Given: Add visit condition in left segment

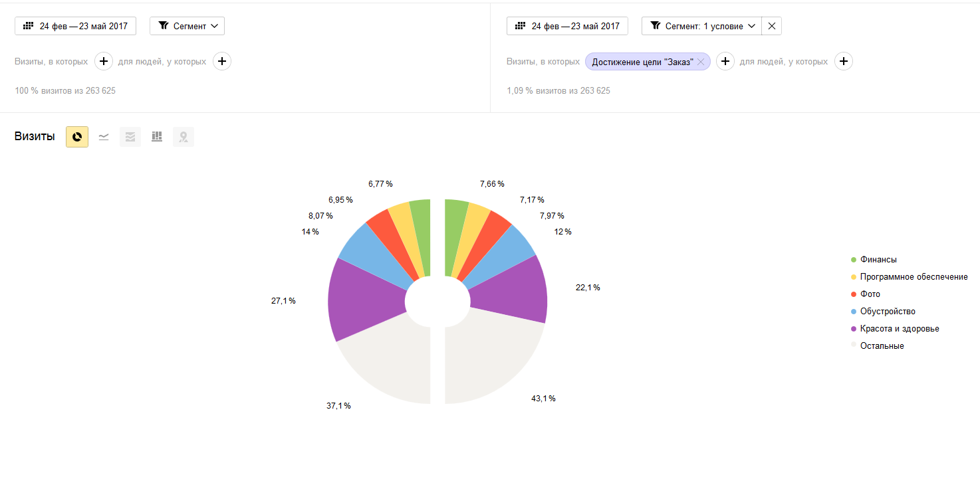Looking at the screenshot, I should pyautogui.click(x=104, y=62).
